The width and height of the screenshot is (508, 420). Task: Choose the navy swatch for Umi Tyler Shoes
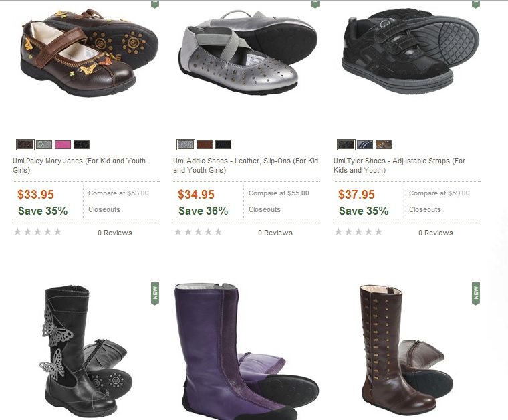pos(365,144)
